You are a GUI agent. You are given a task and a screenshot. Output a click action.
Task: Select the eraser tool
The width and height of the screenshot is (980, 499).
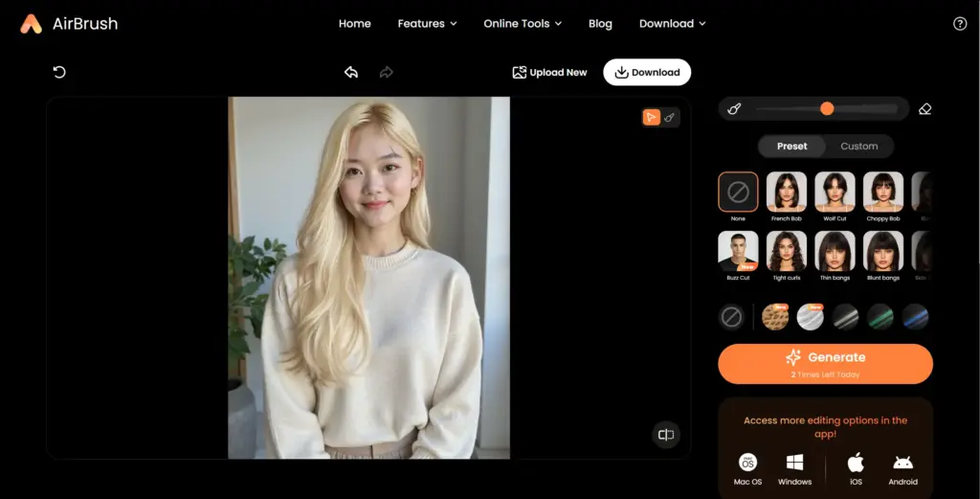point(925,109)
